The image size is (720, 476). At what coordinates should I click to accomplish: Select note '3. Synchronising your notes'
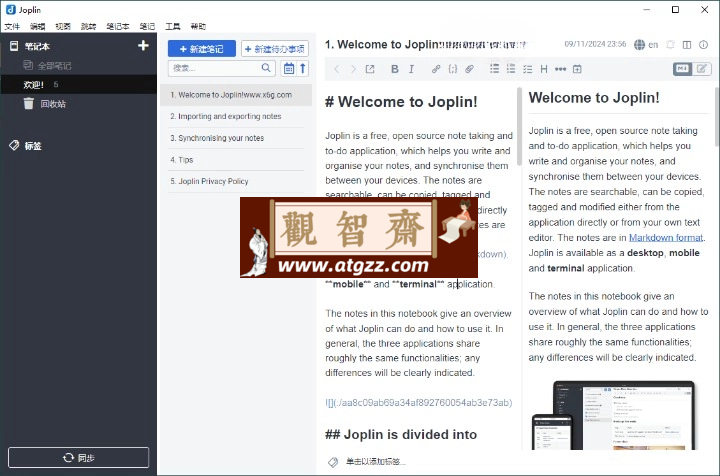tap(236, 138)
